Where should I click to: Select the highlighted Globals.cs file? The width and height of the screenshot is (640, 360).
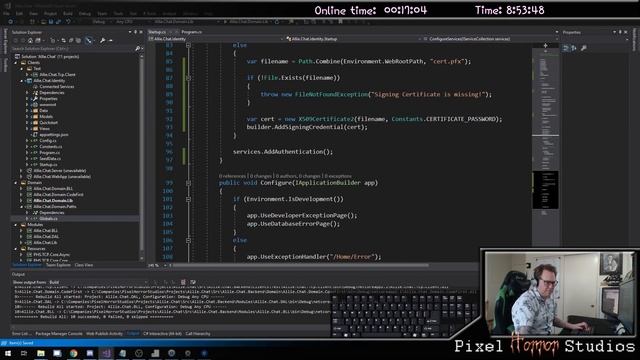[49, 219]
